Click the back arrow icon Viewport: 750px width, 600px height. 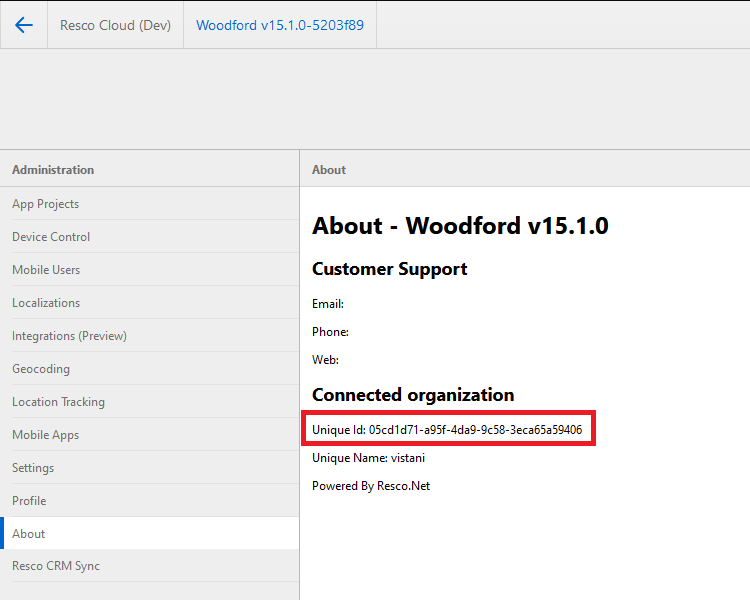(x=24, y=25)
